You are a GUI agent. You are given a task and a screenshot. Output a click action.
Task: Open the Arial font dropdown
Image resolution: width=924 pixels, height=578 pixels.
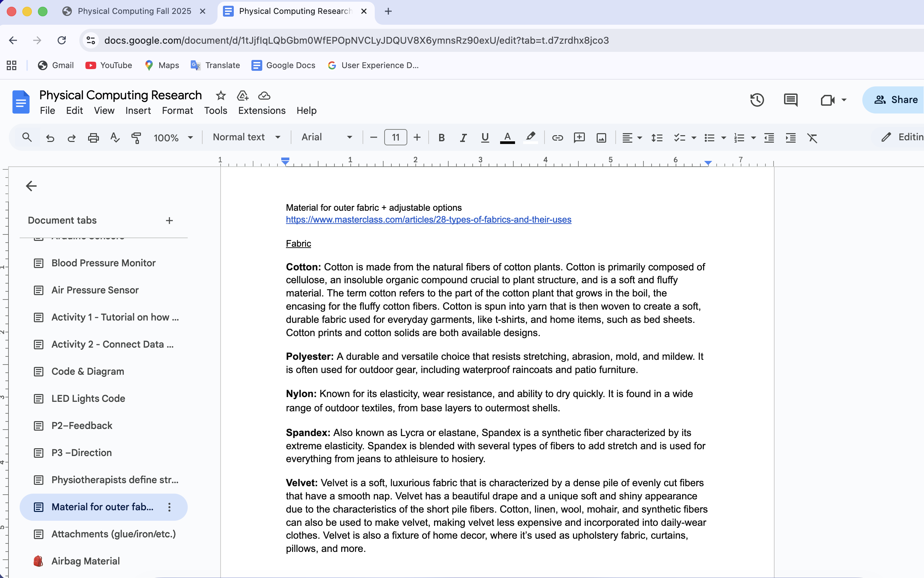327,137
